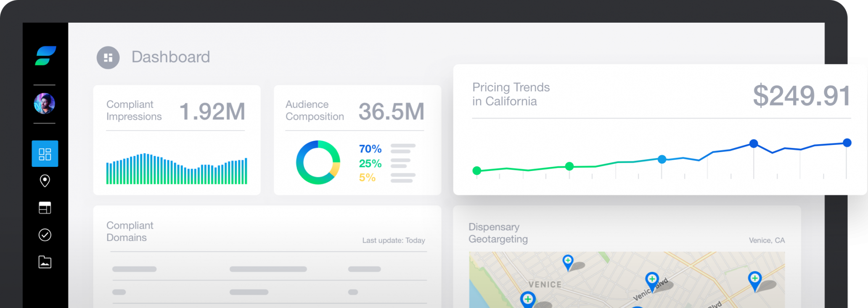The height and width of the screenshot is (308, 868).
Task: Click the VENICE label on the map
Action: coord(545,284)
